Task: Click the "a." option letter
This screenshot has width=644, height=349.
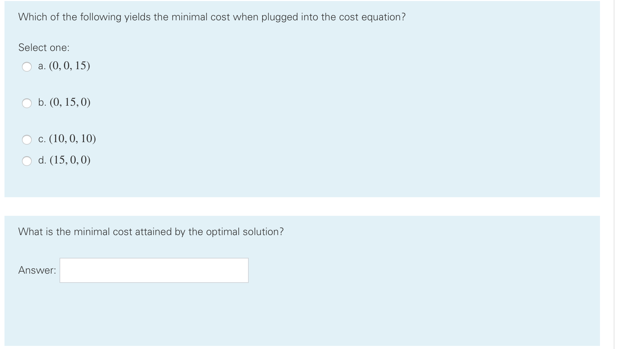Action: (x=42, y=66)
